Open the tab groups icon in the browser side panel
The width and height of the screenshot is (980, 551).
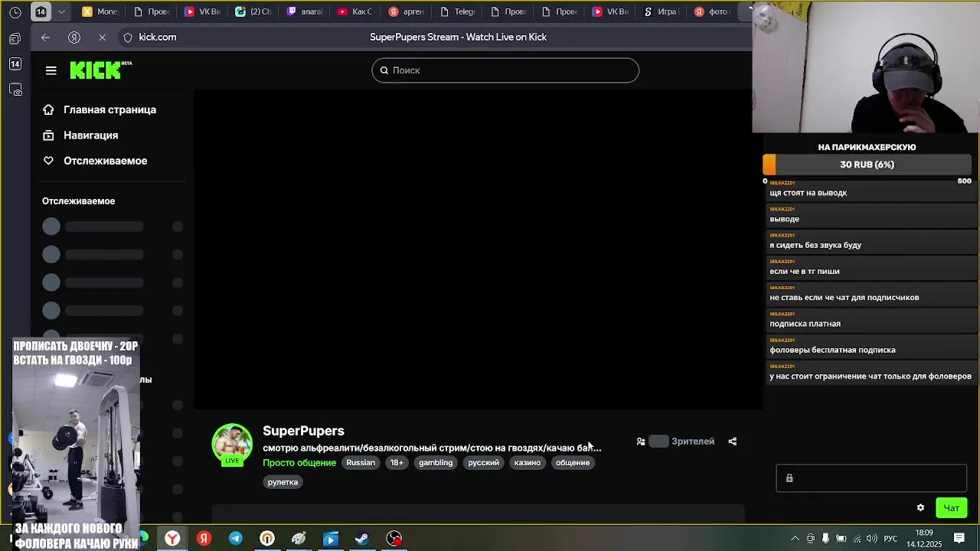[x=15, y=38]
